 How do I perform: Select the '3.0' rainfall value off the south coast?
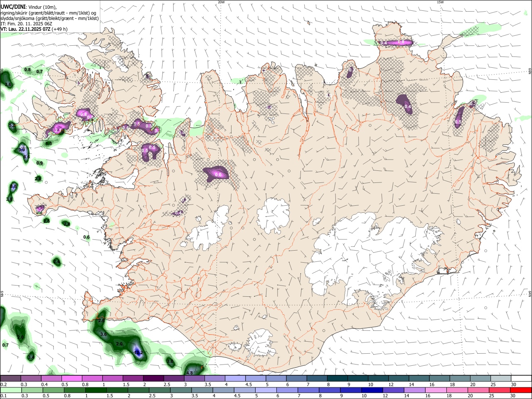170,362
